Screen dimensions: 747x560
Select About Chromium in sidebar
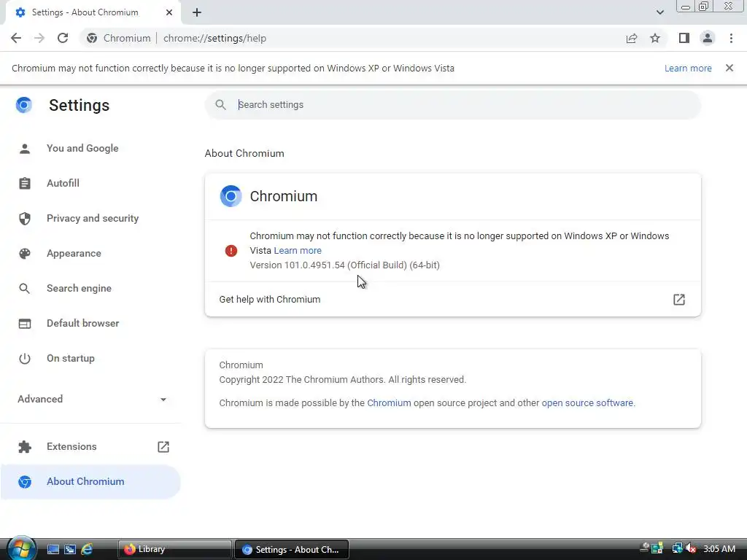click(90, 481)
